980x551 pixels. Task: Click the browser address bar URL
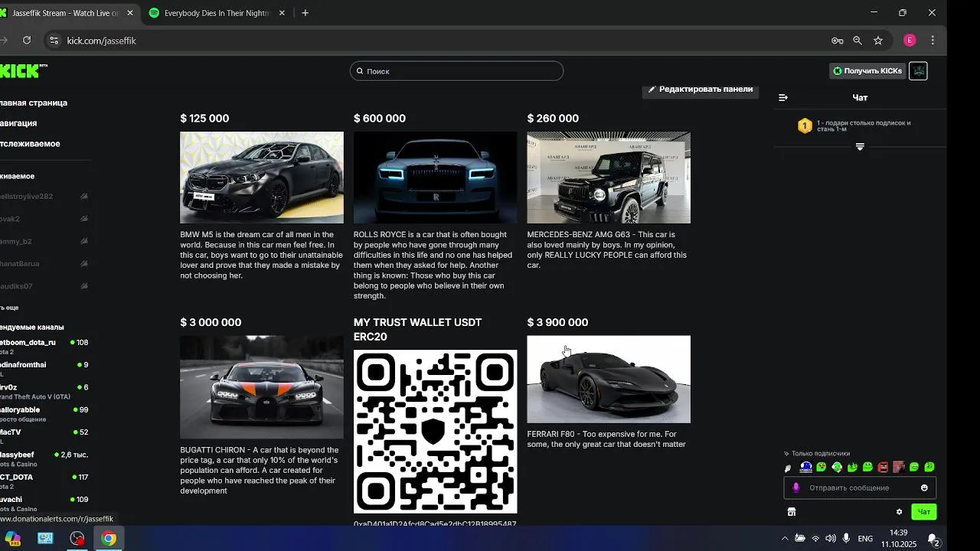(x=101, y=41)
